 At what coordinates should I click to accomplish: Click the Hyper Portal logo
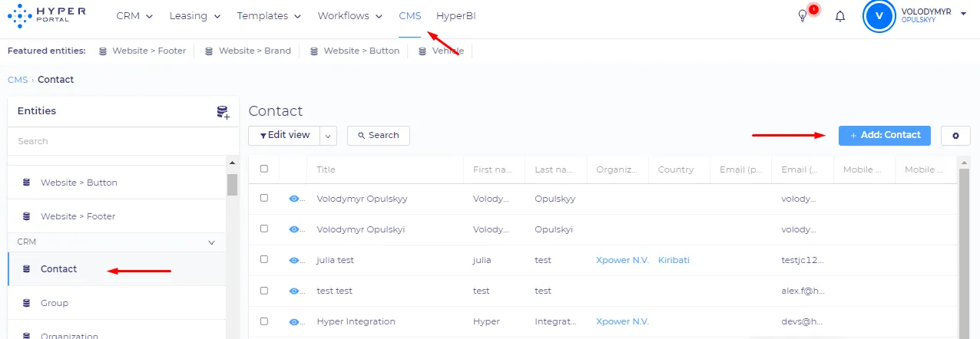click(x=45, y=15)
